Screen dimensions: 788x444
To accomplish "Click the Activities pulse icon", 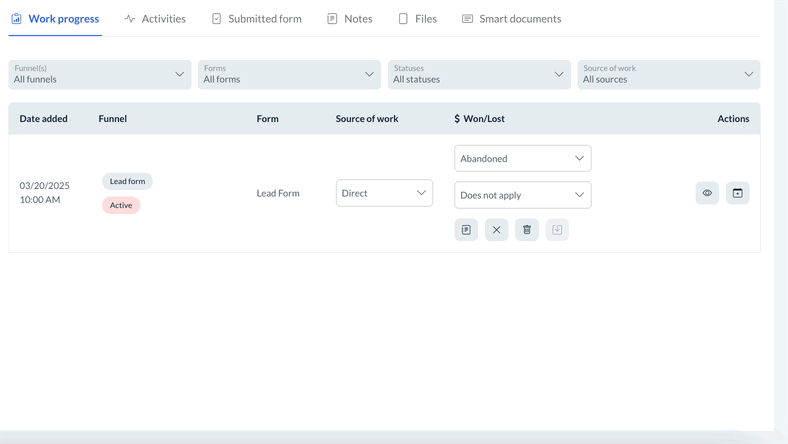I will (x=130, y=19).
